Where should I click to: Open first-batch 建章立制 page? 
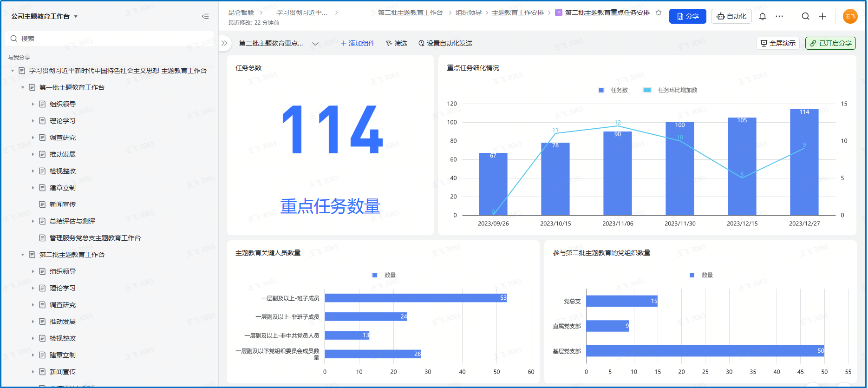click(x=63, y=188)
